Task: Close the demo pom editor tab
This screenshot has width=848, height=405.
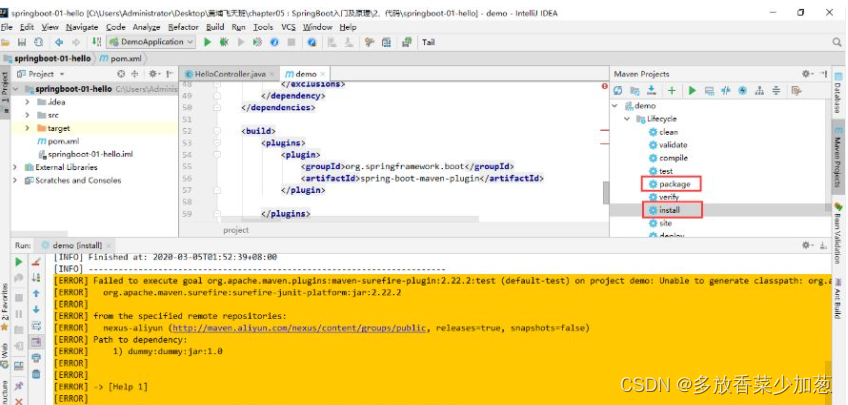Action: (323, 74)
